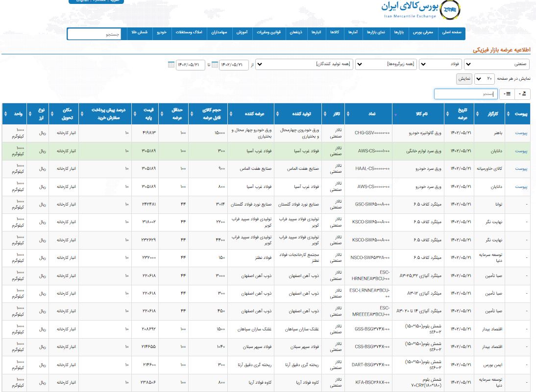Screen dimensions: 536x392
Task: Click the 'تا' end date input field
Action: click(191, 65)
